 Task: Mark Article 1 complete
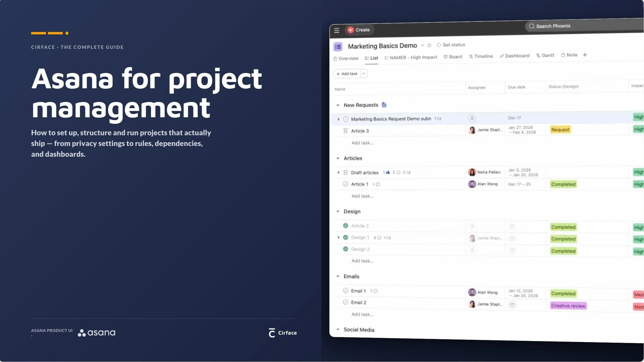pos(346,184)
